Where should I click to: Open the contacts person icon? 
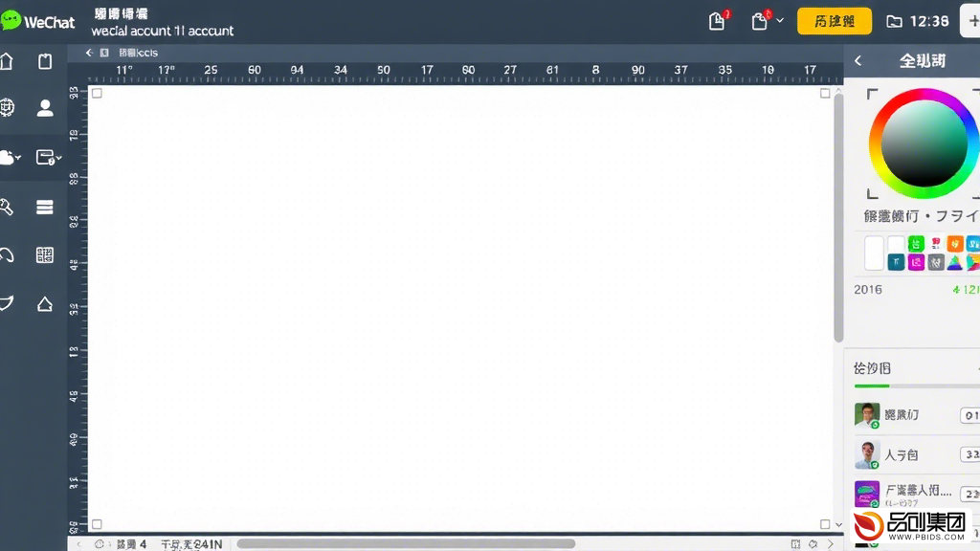[45, 108]
